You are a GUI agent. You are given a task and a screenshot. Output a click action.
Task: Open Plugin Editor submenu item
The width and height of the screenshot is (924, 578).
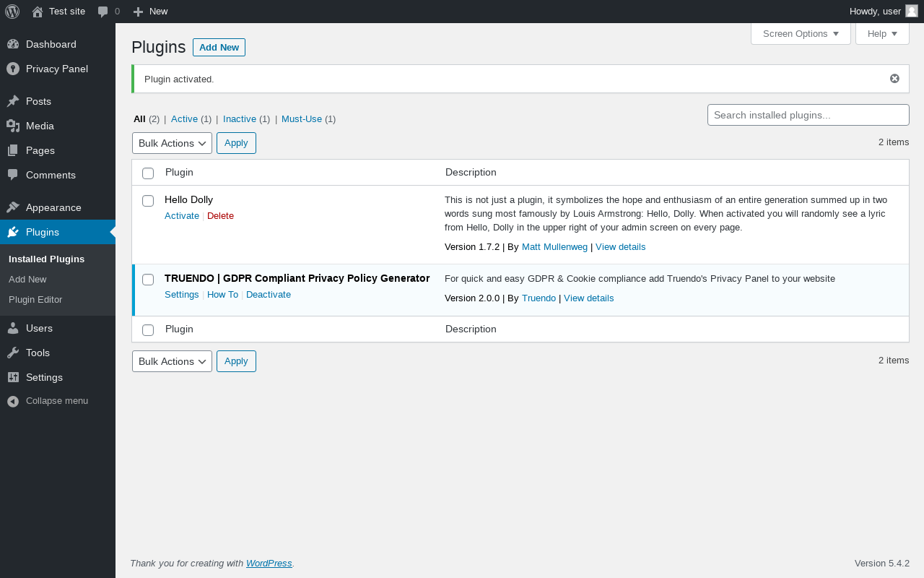pyautogui.click(x=35, y=299)
